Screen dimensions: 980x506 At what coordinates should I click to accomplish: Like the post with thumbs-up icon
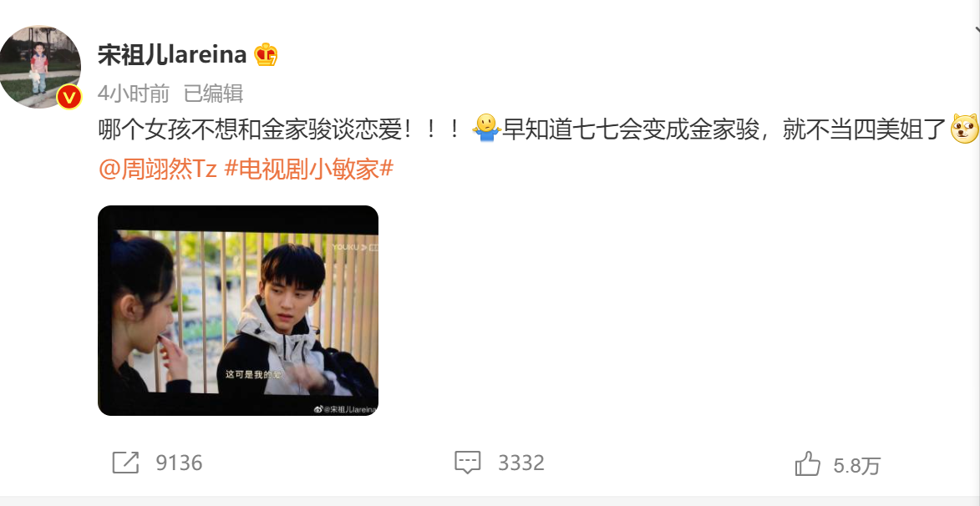(x=808, y=463)
